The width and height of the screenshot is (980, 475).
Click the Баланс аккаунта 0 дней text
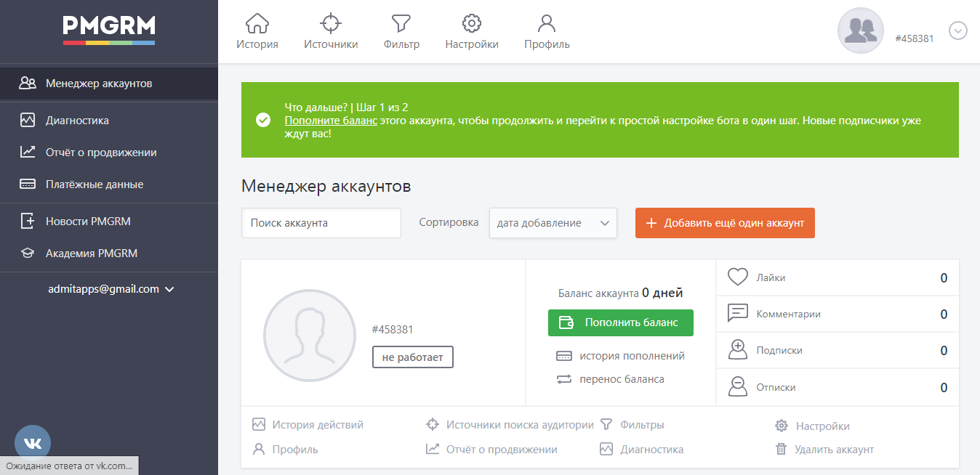[621, 293]
